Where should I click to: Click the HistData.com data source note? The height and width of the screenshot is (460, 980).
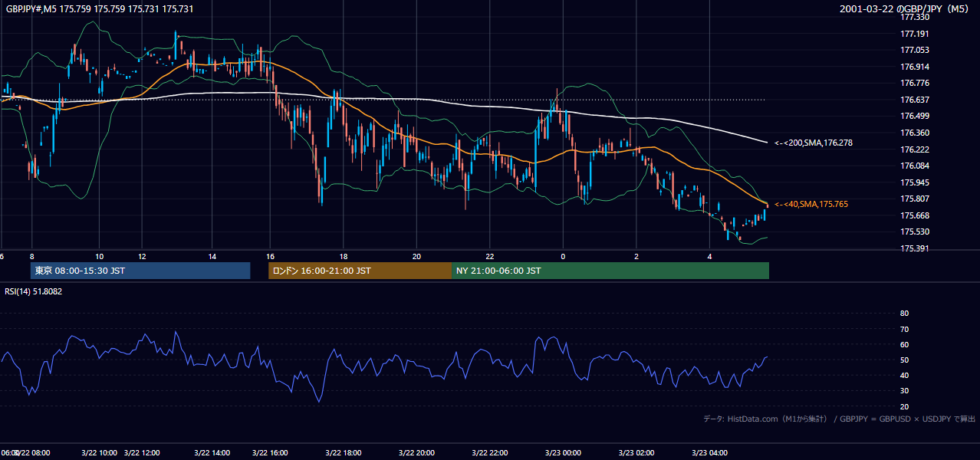[839, 419]
